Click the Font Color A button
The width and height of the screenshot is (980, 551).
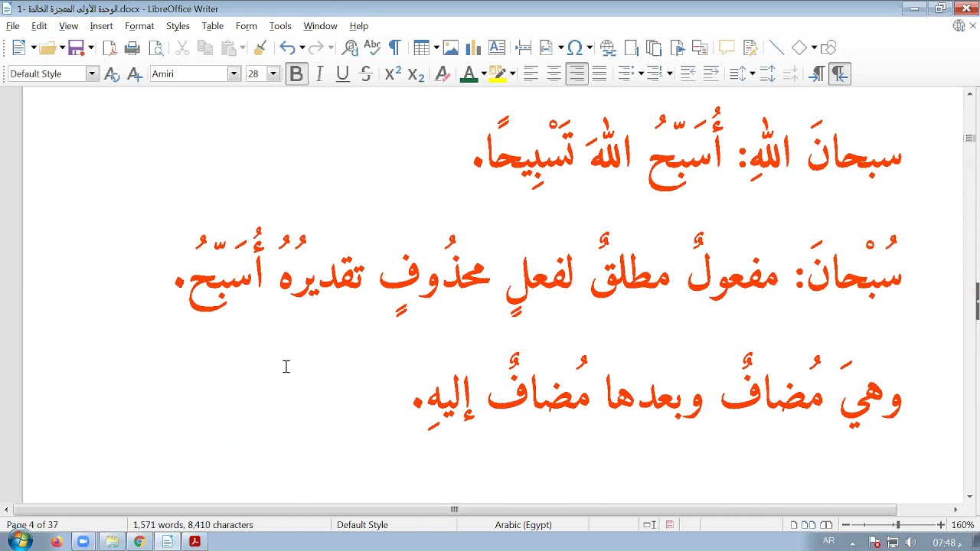point(469,73)
